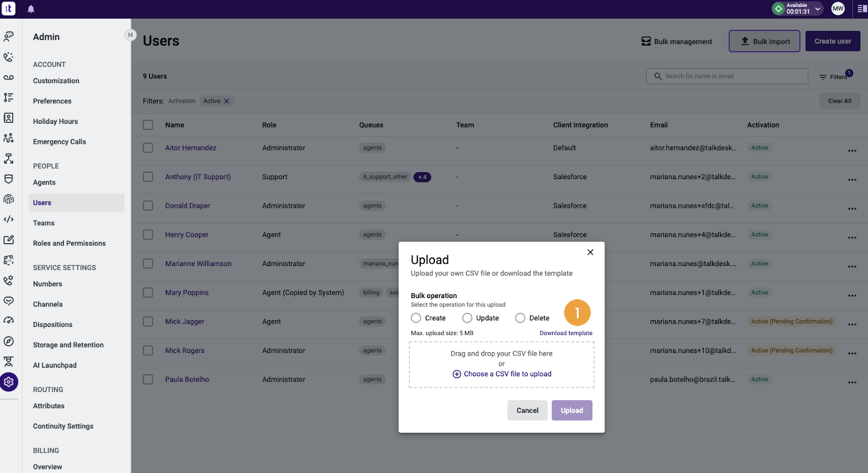Check the box for Anthony (IT Support)

tap(148, 176)
